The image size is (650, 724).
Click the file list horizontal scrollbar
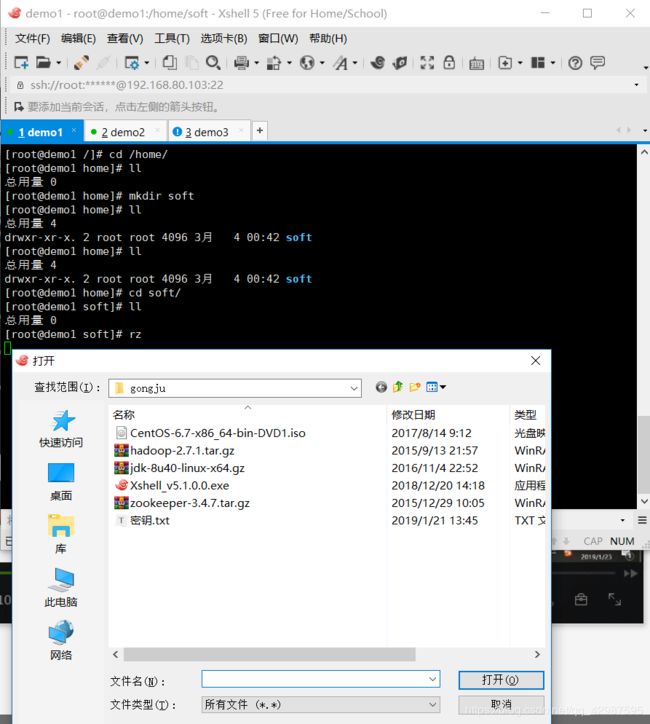coord(270,654)
